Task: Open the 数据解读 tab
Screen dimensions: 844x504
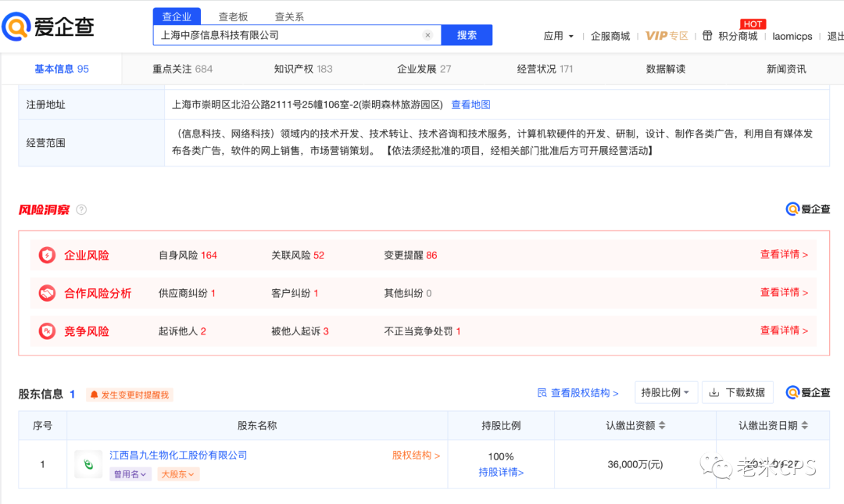Action: [x=666, y=69]
